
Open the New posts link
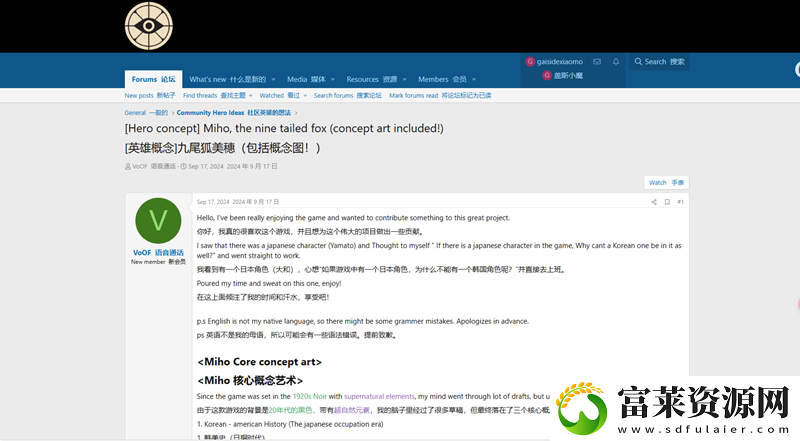(150, 95)
